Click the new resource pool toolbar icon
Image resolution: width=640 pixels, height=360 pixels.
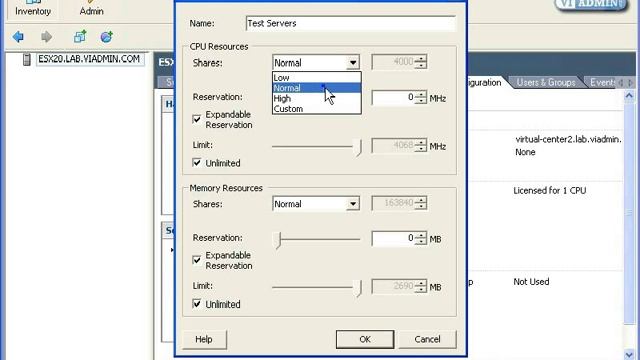(x=107, y=37)
